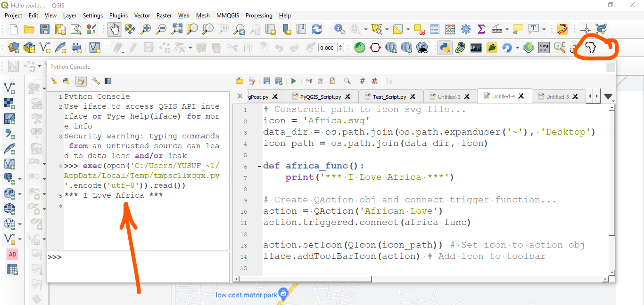
Task: Cut selected code using the scissors icon
Action: (x=309, y=80)
